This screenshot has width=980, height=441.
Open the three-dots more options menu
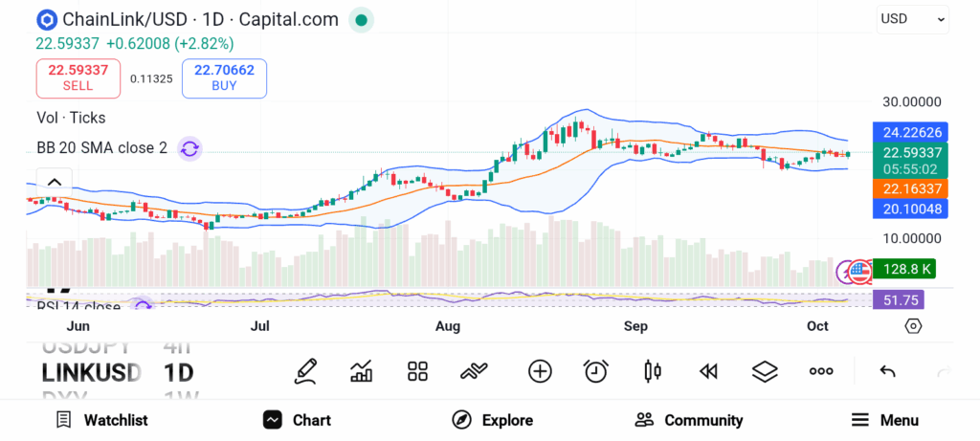point(821,371)
